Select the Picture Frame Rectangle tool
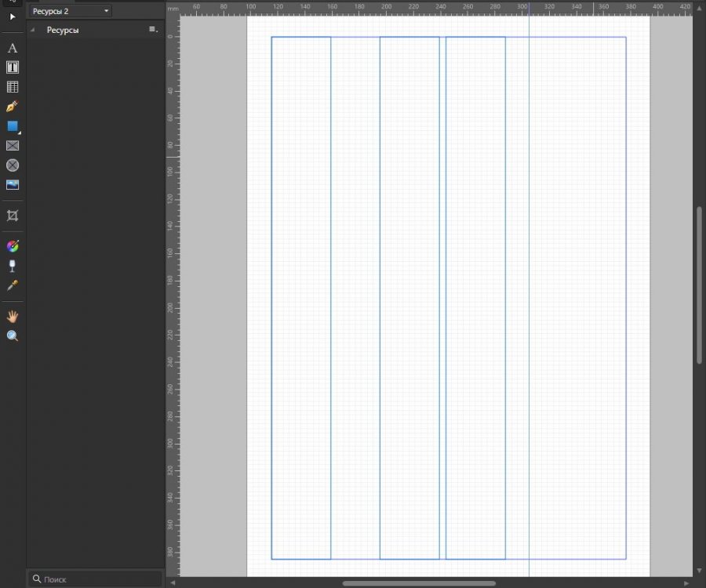Screen dimensions: 706x588 [13, 146]
